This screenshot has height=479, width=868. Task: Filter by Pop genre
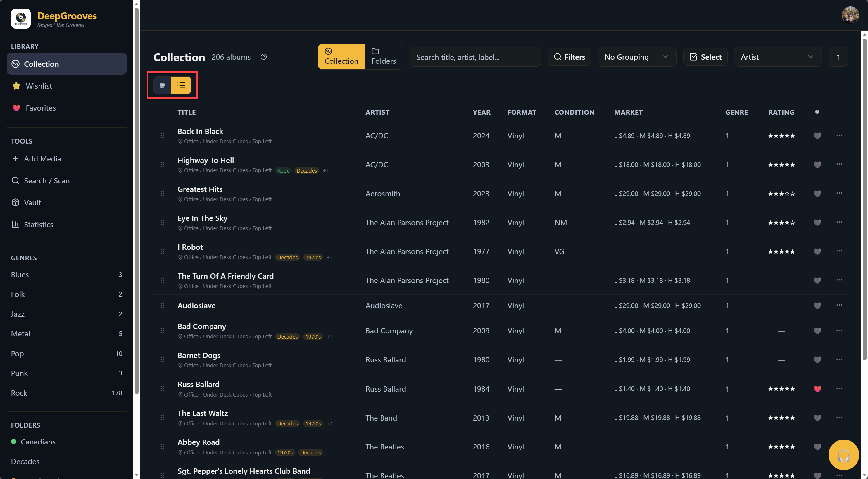pos(67,353)
